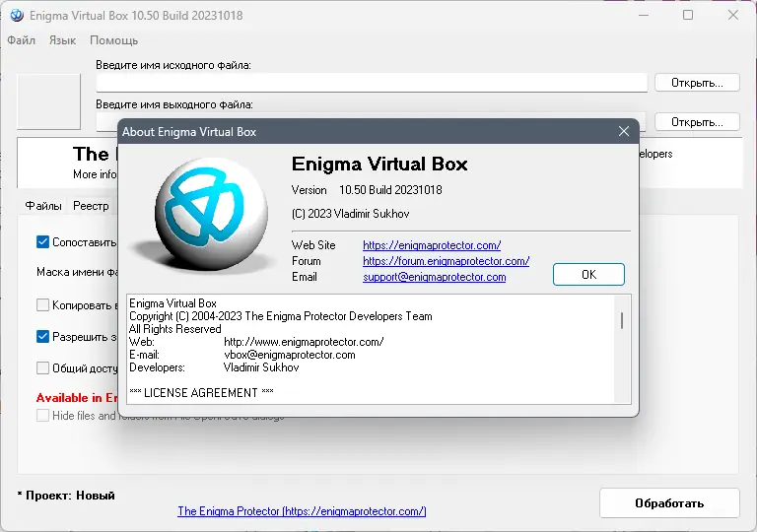Viewport: 757px width, 532px height.
Task: Click the '*** LICENSE AGREEMENT ***' line
Action: pyautogui.click(x=201, y=392)
